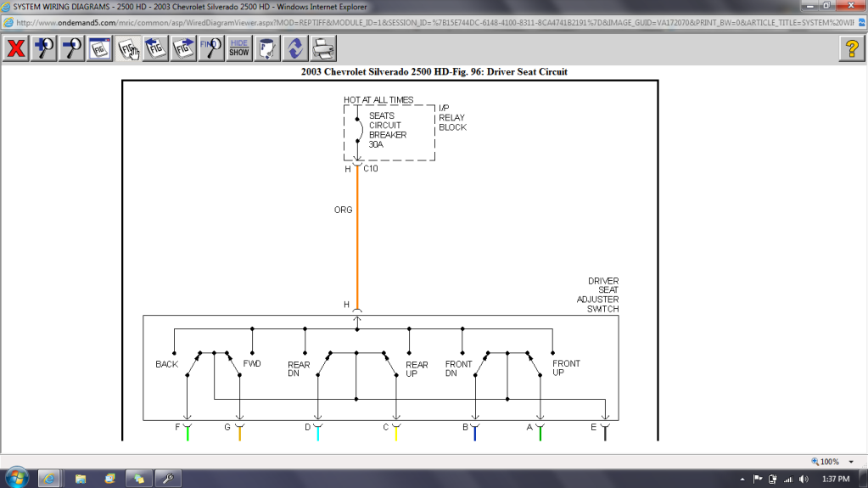Click the 1:37 PM clock
Image resolution: width=868 pixels, height=488 pixels.
[x=836, y=479]
